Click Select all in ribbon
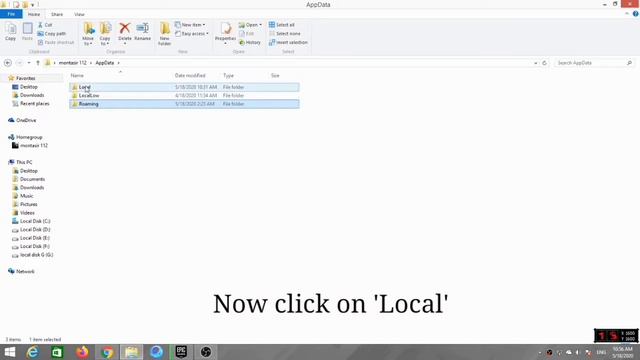 [282, 25]
